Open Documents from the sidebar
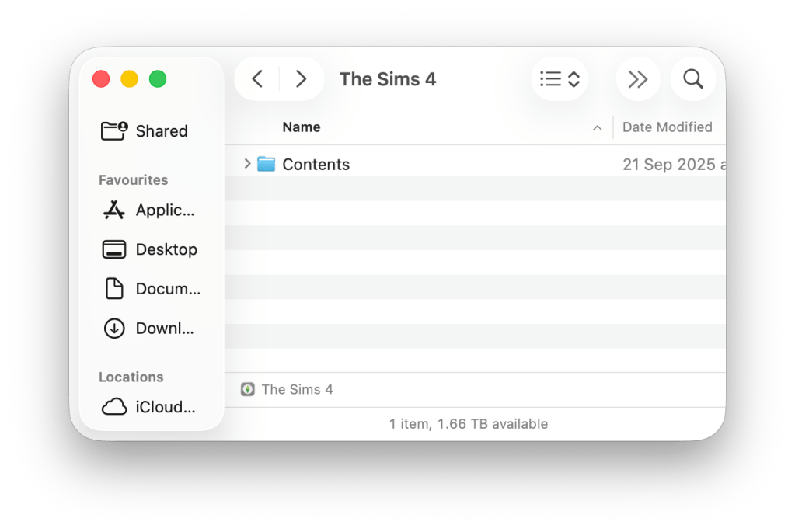Image resolution: width=795 pixels, height=532 pixels. pyautogui.click(x=152, y=289)
